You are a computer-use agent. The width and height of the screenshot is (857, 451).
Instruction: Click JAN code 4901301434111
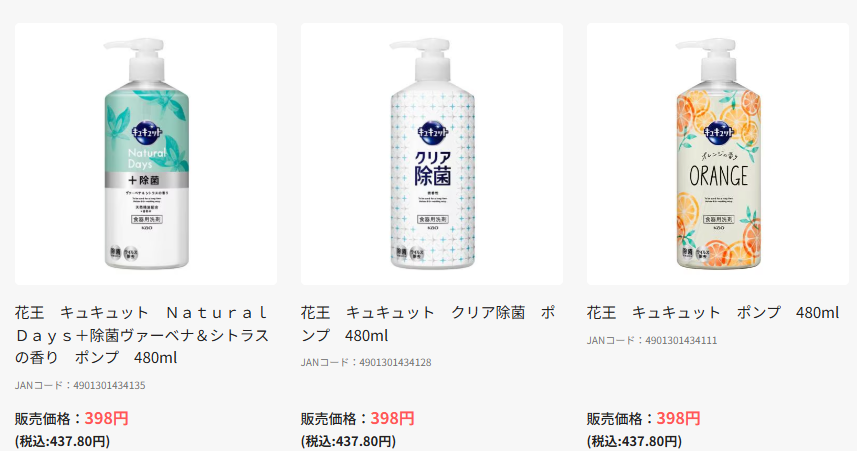tap(652, 340)
